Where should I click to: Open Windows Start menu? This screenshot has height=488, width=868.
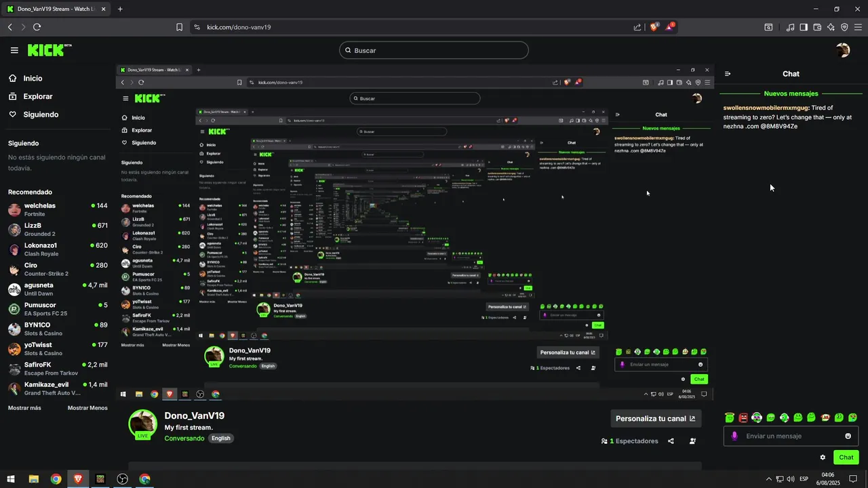point(10,479)
